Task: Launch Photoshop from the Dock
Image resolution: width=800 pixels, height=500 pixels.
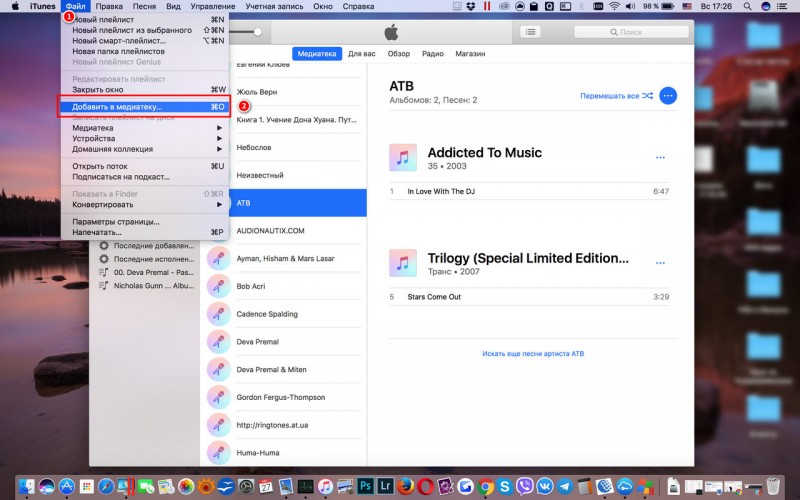Action: click(x=365, y=486)
